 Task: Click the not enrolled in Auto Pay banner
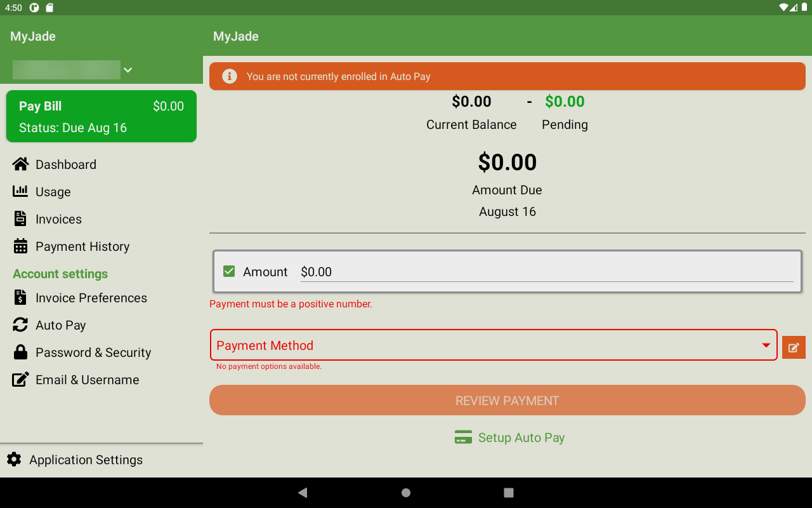click(507, 76)
